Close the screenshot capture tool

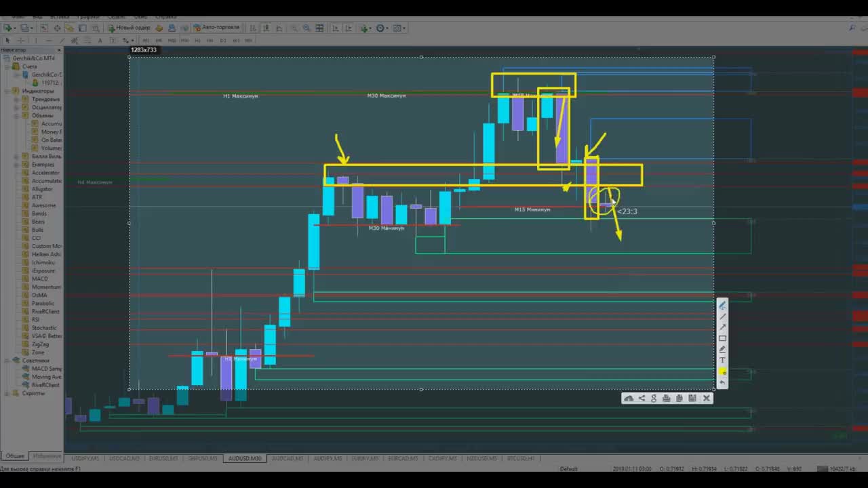(x=706, y=399)
